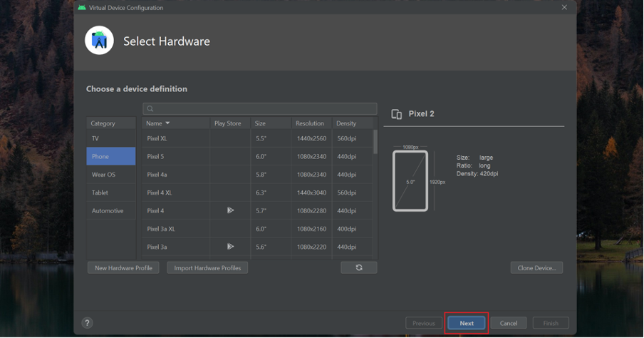Select the Tablet category

(x=111, y=193)
